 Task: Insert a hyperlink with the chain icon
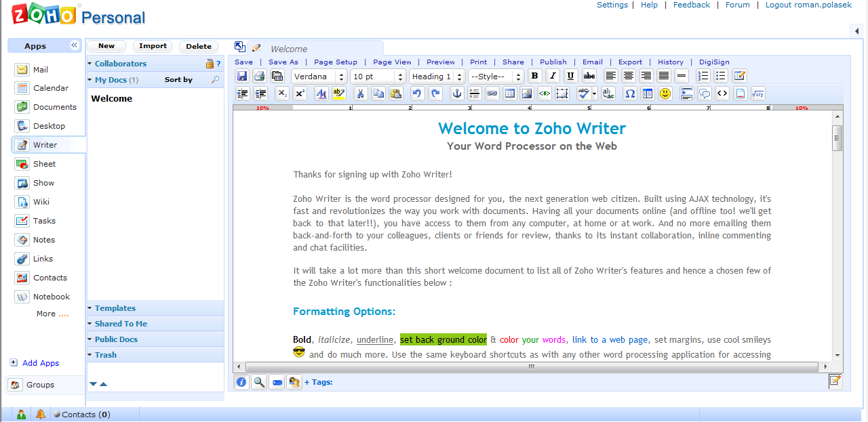pyautogui.click(x=492, y=93)
